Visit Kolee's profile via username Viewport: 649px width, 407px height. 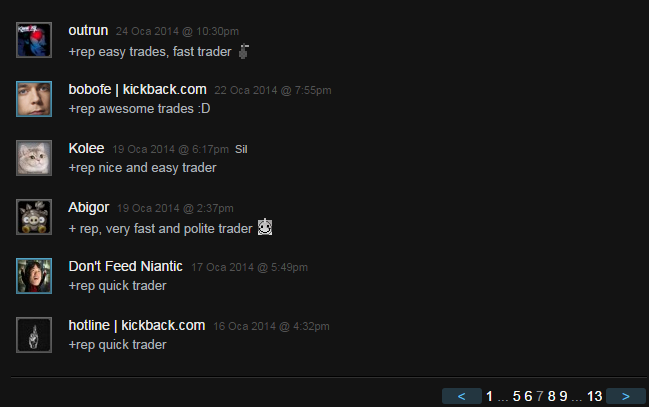pyautogui.click(x=86, y=148)
